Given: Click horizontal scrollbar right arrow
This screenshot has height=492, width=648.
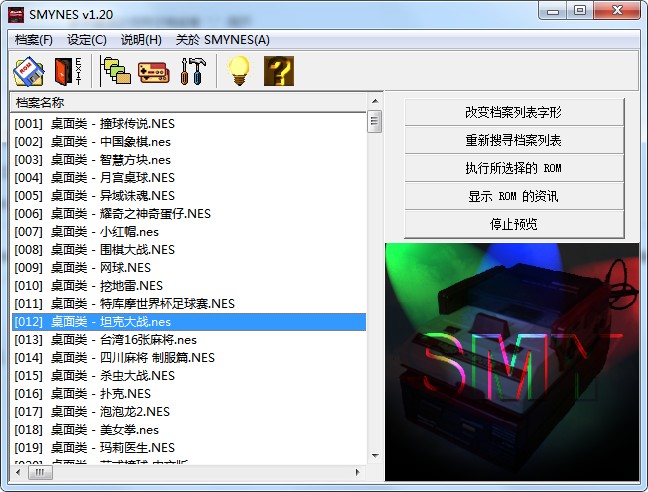Looking at the screenshot, I should tap(358, 472).
